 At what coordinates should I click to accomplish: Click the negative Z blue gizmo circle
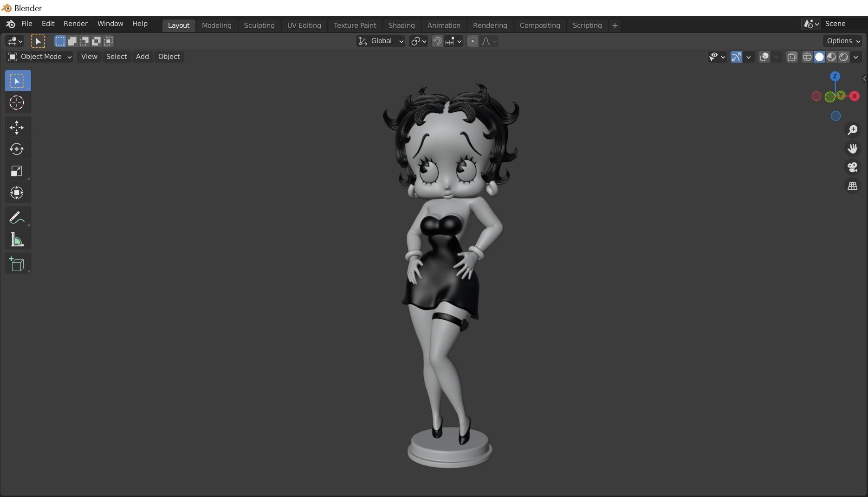[x=836, y=116]
